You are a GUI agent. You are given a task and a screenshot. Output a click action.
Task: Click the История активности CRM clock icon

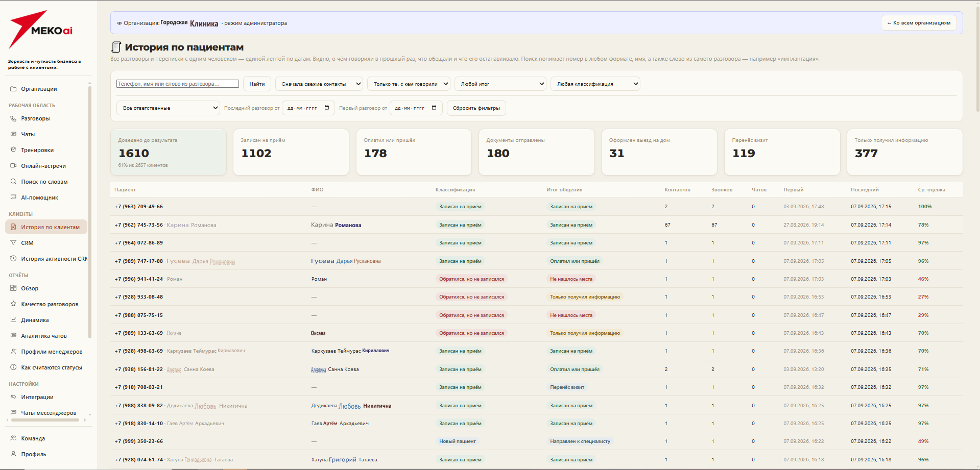pyautogui.click(x=13, y=259)
